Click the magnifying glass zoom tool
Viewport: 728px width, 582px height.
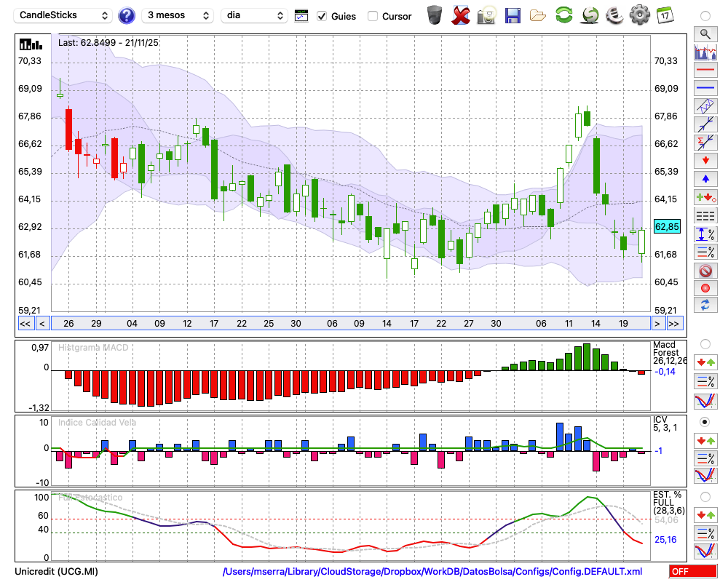705,33
